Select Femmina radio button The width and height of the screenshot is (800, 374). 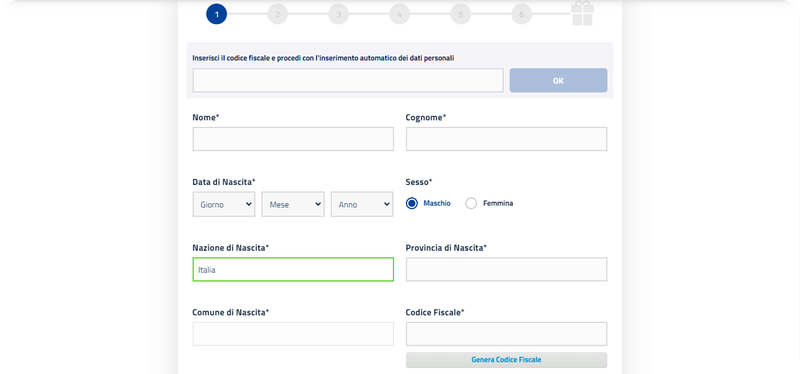point(471,204)
